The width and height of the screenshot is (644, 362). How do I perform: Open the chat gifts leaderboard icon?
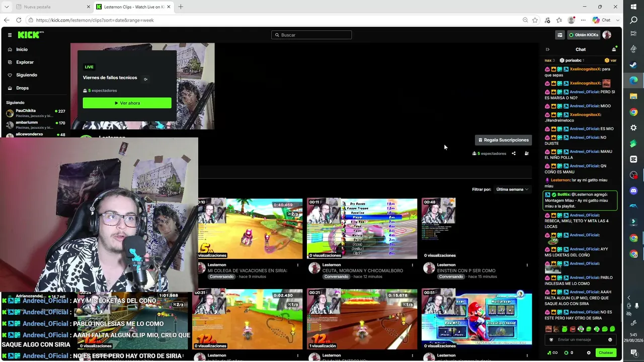614,49
